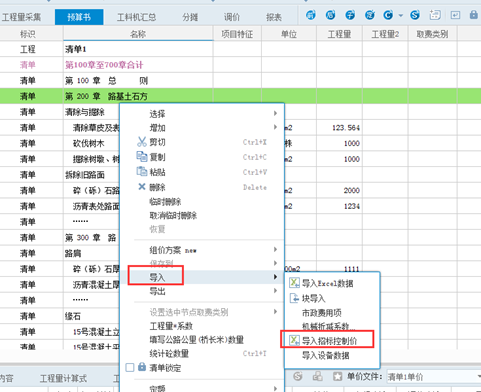Click the lock icon beside 清单锁定
The height and width of the screenshot is (392, 481).
point(142,367)
